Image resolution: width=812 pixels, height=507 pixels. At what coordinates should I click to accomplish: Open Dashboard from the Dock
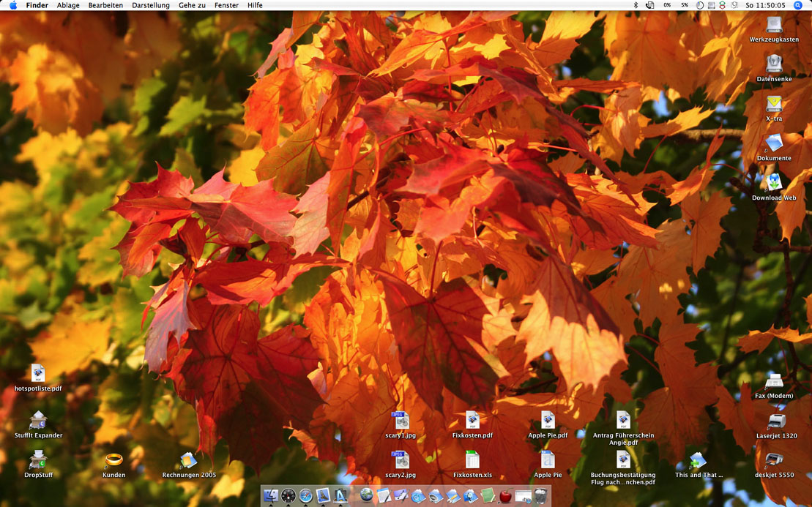(288, 496)
